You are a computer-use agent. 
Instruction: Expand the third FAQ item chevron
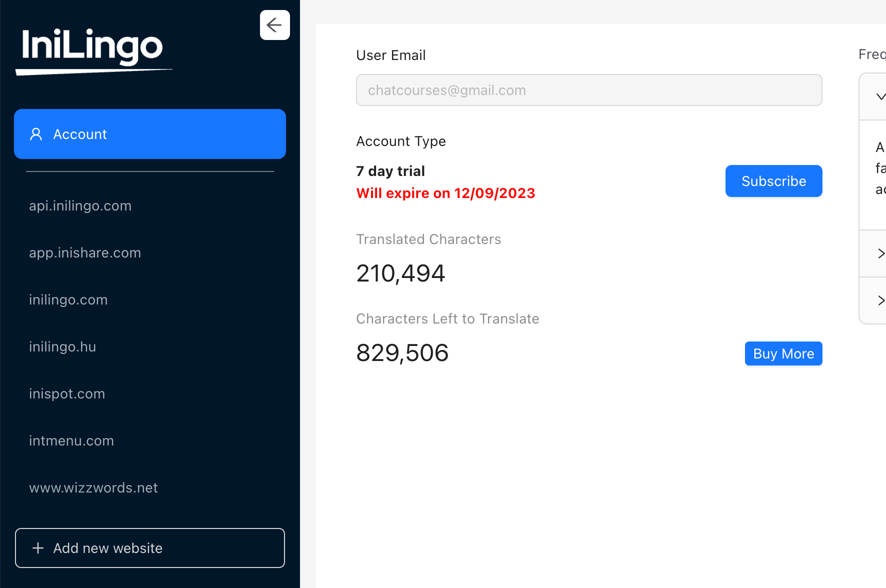[x=881, y=300]
